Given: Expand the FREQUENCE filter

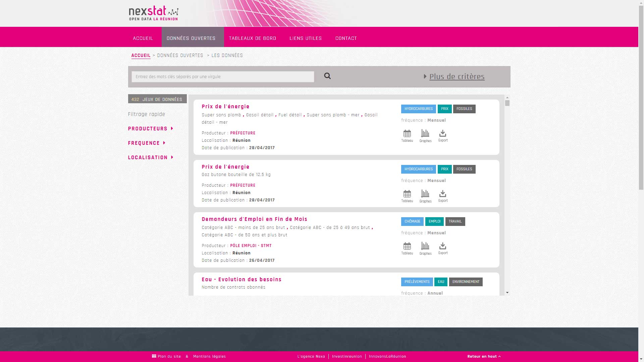Looking at the screenshot, I should (x=147, y=143).
